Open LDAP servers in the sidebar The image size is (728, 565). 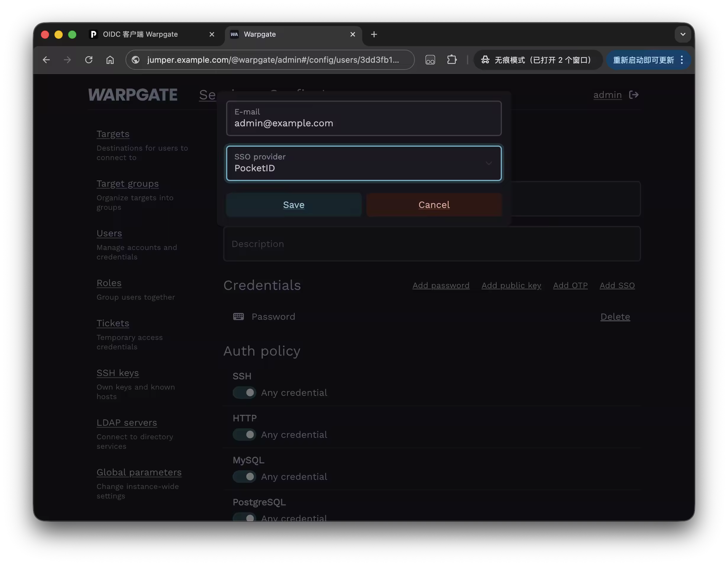127,422
